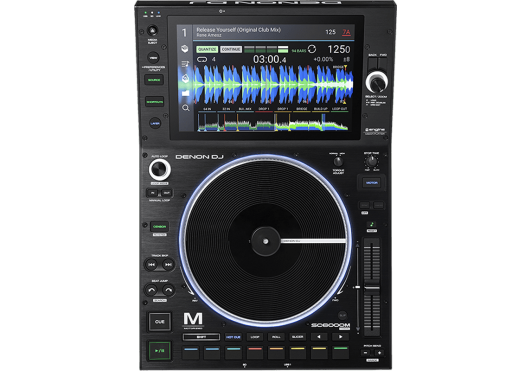
Task: Hit the large CUE button
Action: pos(160,322)
